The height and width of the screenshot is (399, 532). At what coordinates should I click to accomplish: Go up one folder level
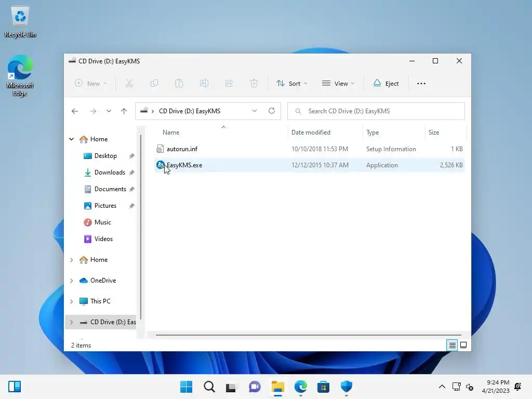[x=124, y=111]
